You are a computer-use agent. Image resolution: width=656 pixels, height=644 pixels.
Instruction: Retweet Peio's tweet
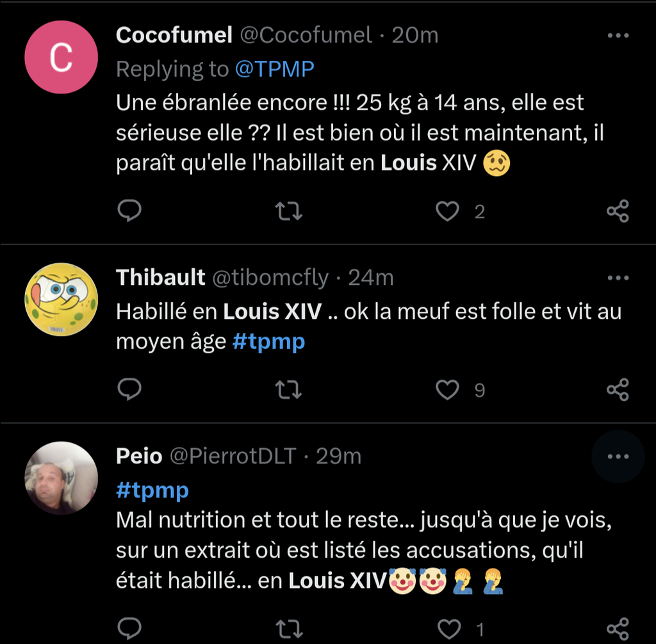pyautogui.click(x=288, y=627)
